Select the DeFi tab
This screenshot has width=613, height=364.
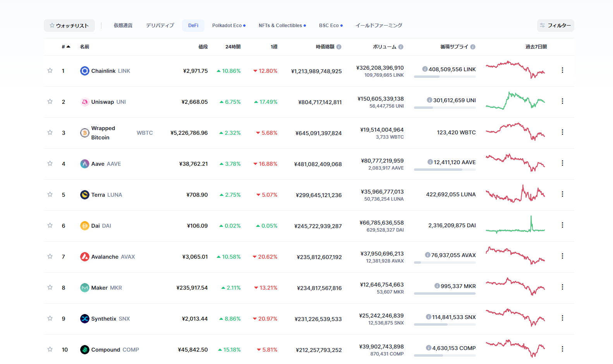[x=193, y=26]
